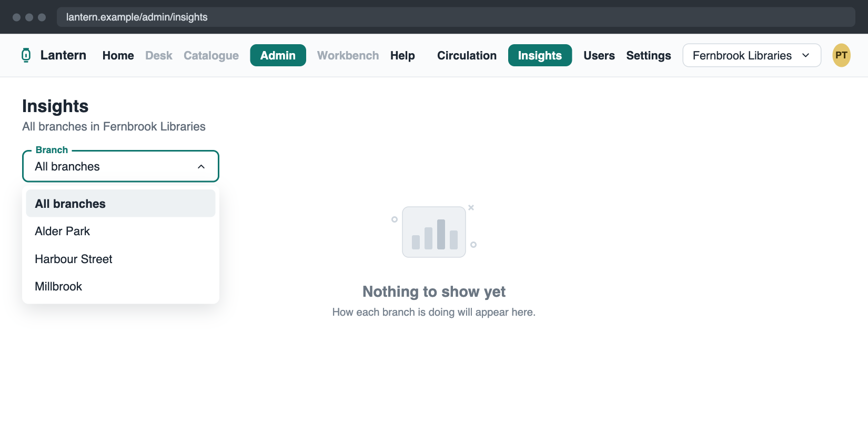Open the PT user avatar menu
Viewport: 868px width, 442px height.
pos(841,55)
